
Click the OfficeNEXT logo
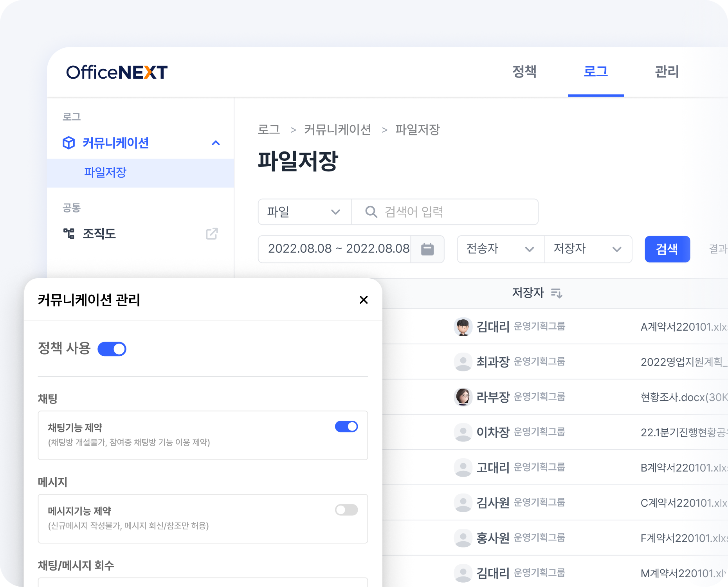click(x=117, y=72)
